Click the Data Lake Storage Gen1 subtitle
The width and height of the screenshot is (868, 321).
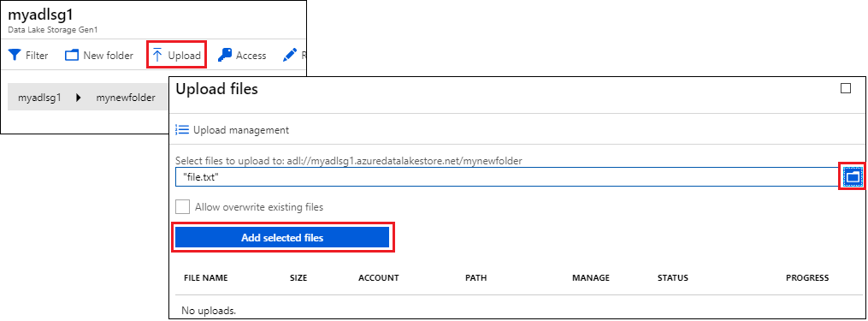(53, 29)
